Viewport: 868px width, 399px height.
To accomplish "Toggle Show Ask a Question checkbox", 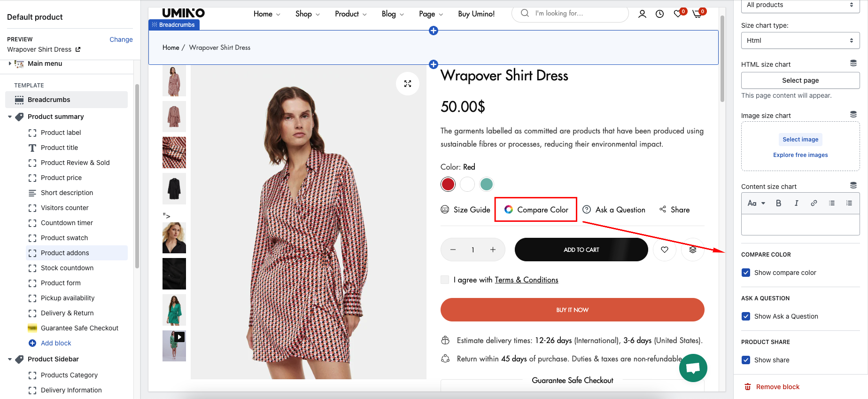I will [x=746, y=316].
